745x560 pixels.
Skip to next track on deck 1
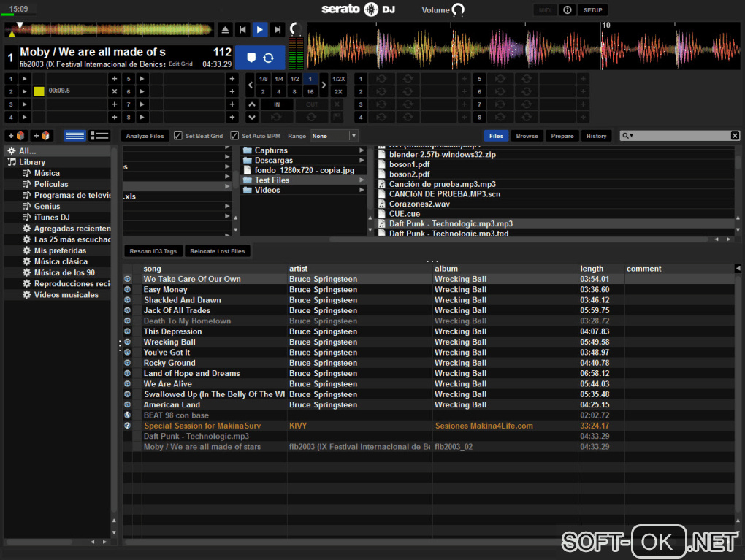pos(277,30)
